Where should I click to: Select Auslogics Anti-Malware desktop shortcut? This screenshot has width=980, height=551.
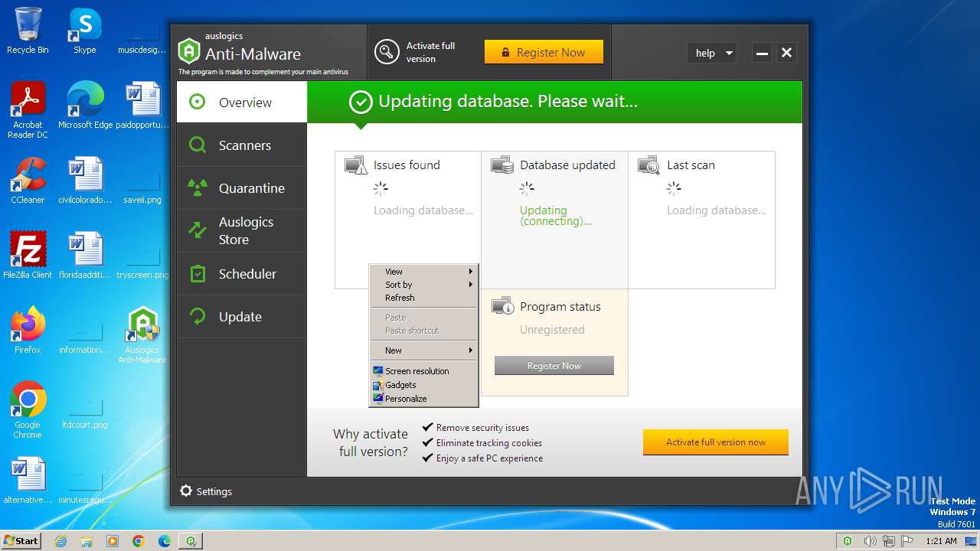pos(142,335)
